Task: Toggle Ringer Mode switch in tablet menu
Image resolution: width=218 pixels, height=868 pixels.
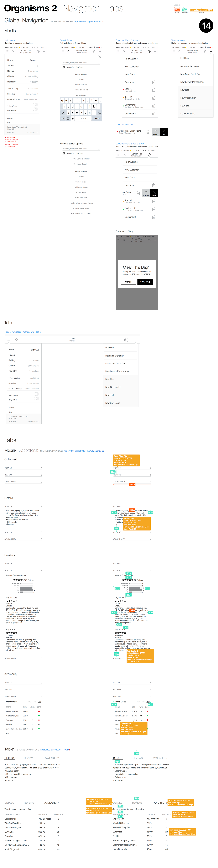Action: click(x=36, y=399)
